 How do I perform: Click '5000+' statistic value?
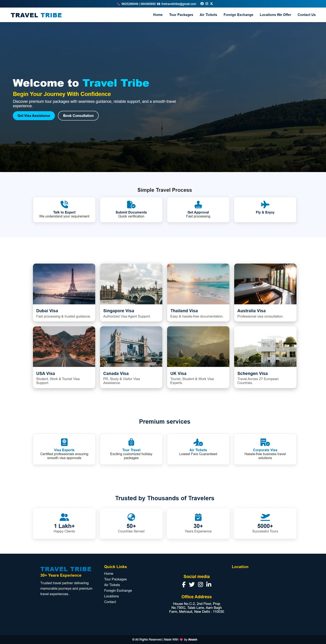pos(265,526)
